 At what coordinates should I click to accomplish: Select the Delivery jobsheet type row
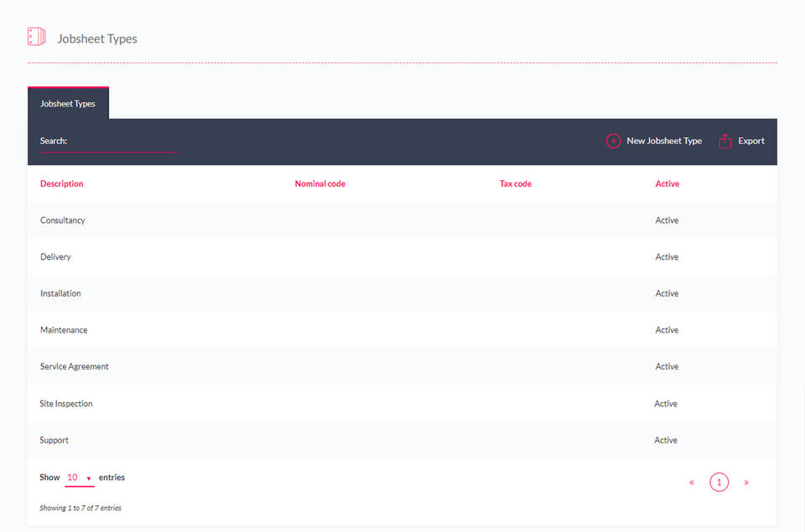point(55,257)
